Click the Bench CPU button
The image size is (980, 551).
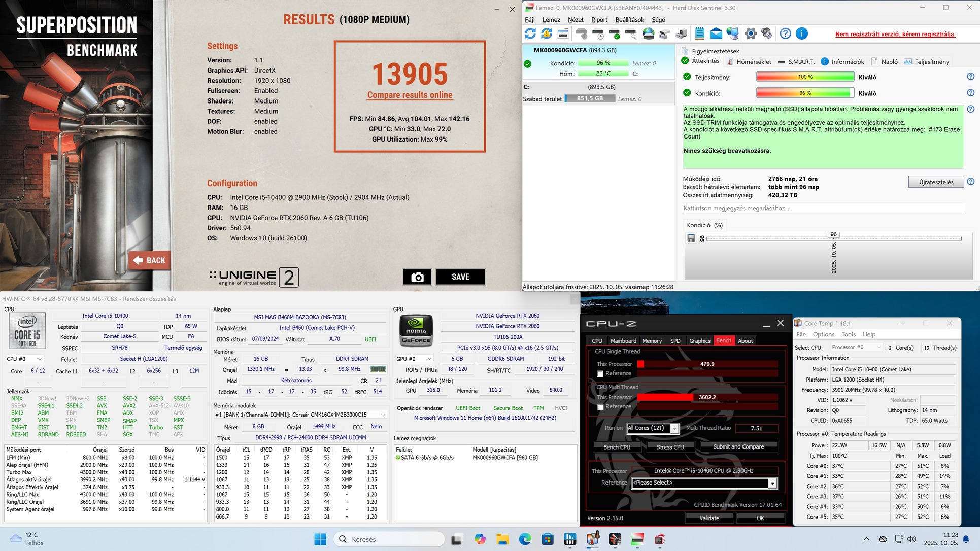tap(617, 447)
